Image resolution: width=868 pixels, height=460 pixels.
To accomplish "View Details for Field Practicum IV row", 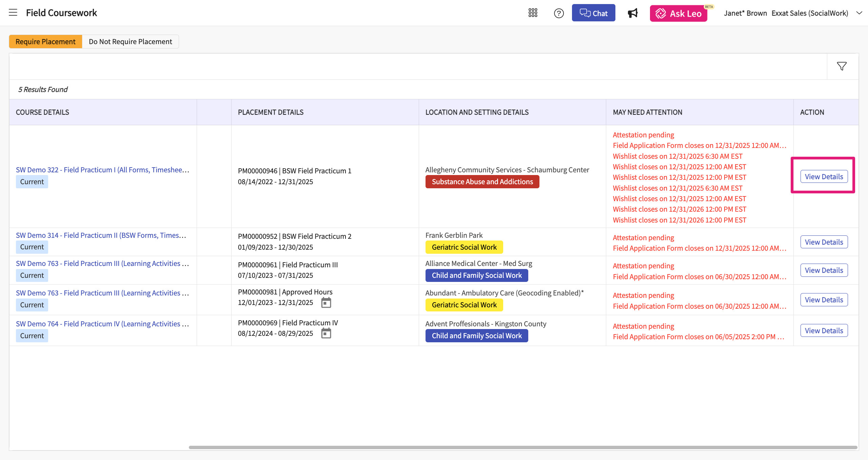I will (824, 331).
